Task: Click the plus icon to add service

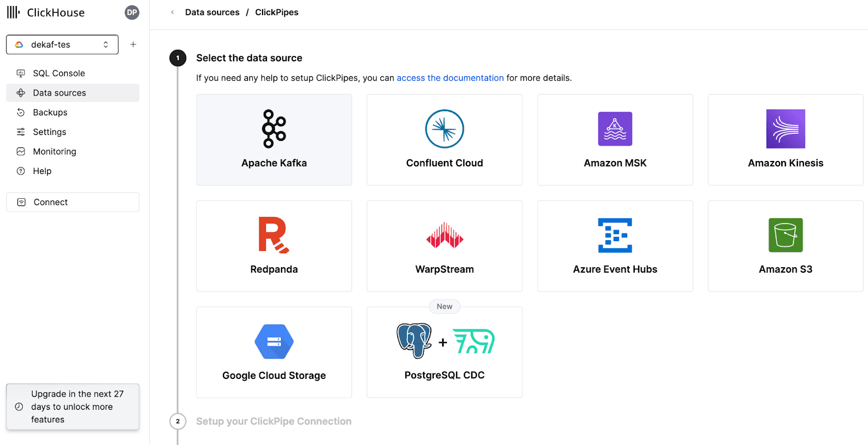Action: click(133, 44)
